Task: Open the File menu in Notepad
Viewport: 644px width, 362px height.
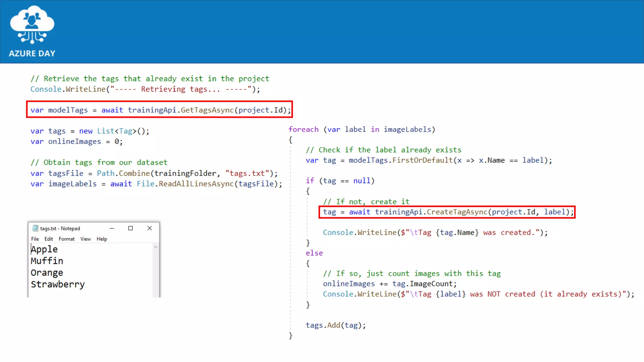Action: click(35, 239)
